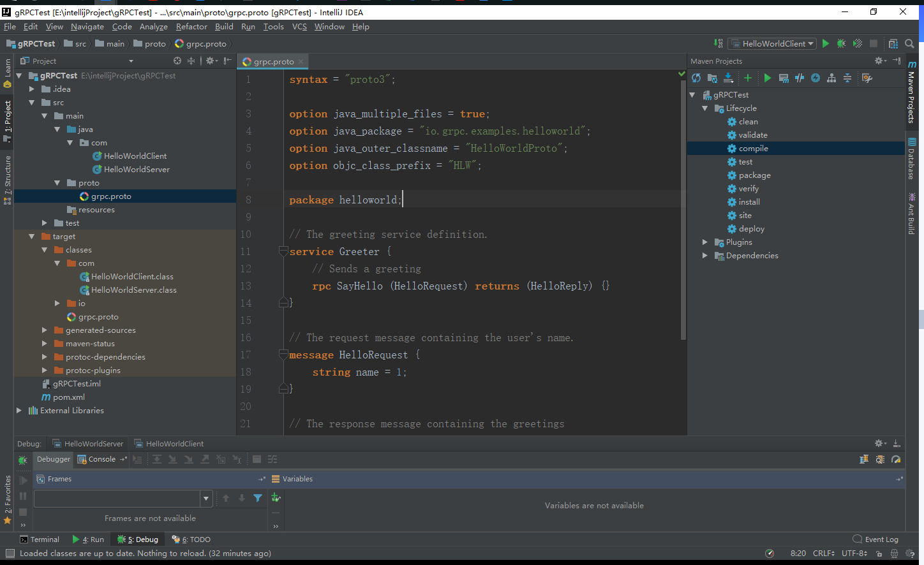Open Search Everywhere magnifier icon
This screenshot has height=565, width=924.
[x=909, y=43]
